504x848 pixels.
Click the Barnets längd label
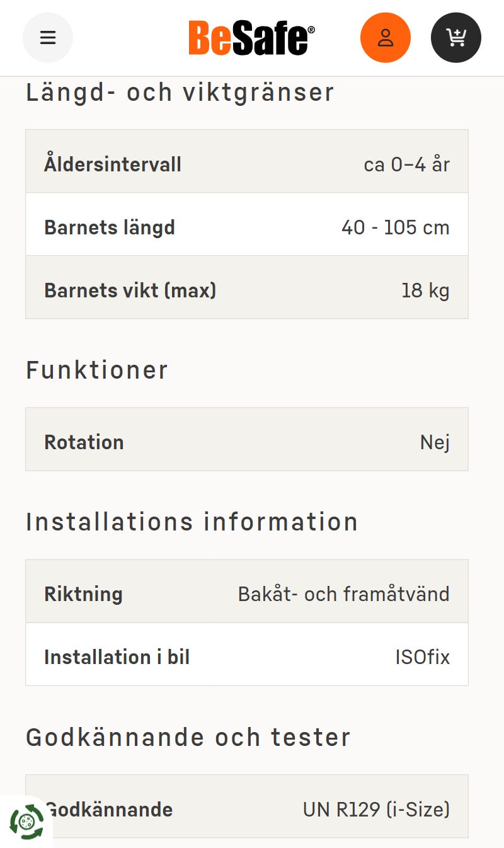pos(110,227)
